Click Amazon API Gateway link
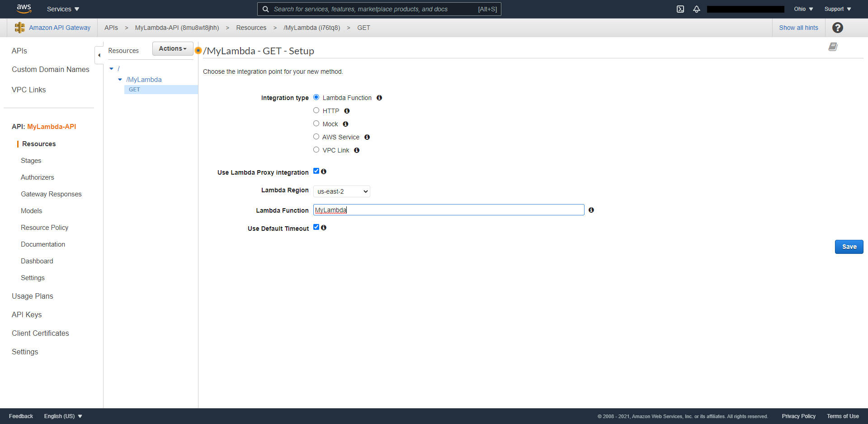Image resolution: width=868 pixels, height=424 pixels. [x=60, y=28]
